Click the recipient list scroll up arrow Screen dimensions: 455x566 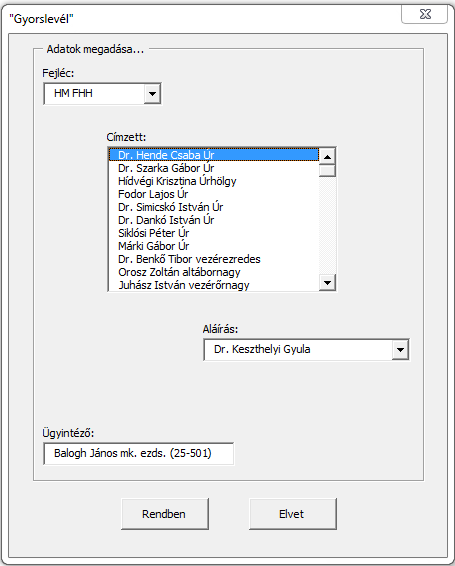[x=328, y=157]
